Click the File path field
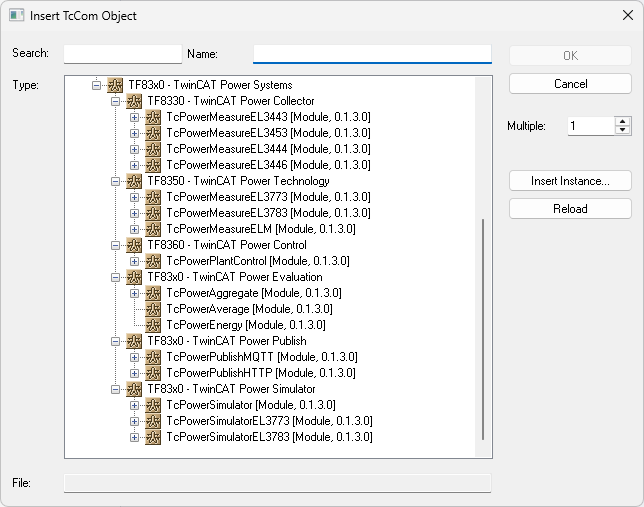This screenshot has width=644, height=507. (278, 483)
